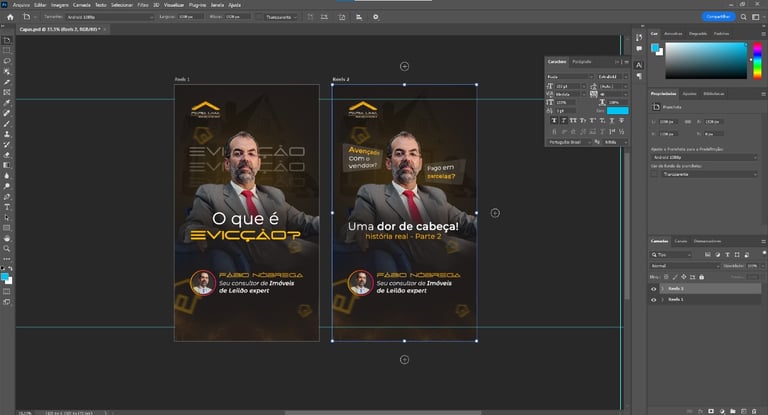Set artboard to portrait orientation
The image size is (768, 415).
pyautogui.click(x=310, y=17)
